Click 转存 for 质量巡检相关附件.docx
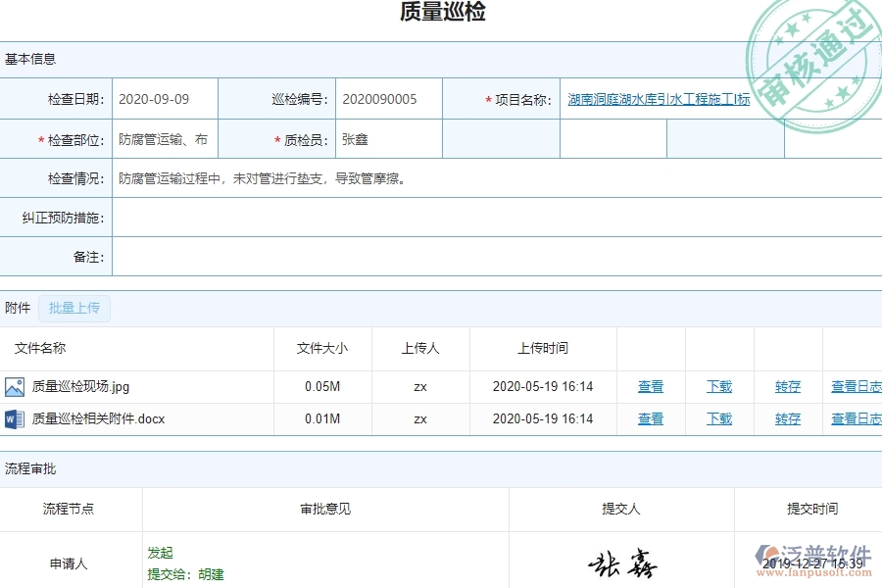This screenshot has width=882, height=588. pos(787,418)
